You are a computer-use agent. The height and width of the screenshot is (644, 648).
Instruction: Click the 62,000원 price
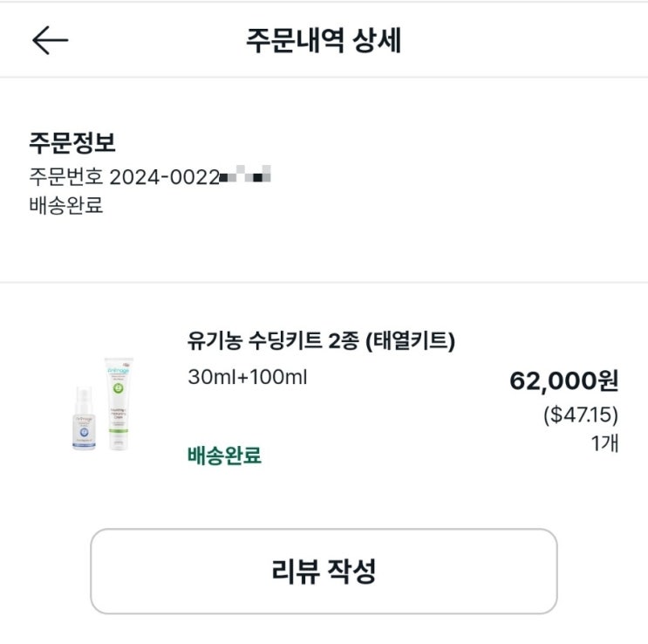563,381
